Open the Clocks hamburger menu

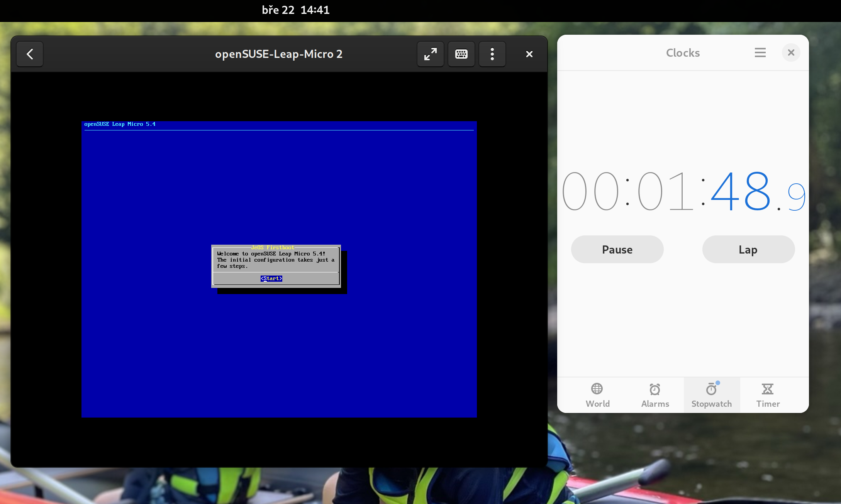(x=760, y=52)
